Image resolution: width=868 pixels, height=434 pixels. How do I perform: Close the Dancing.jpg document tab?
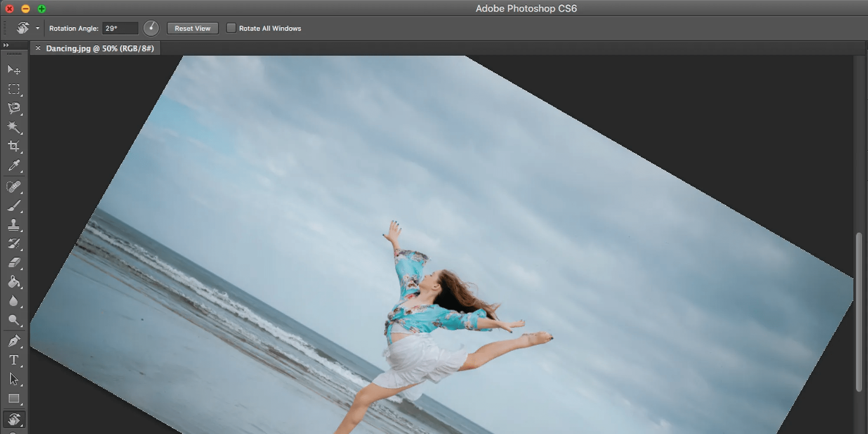(x=38, y=49)
